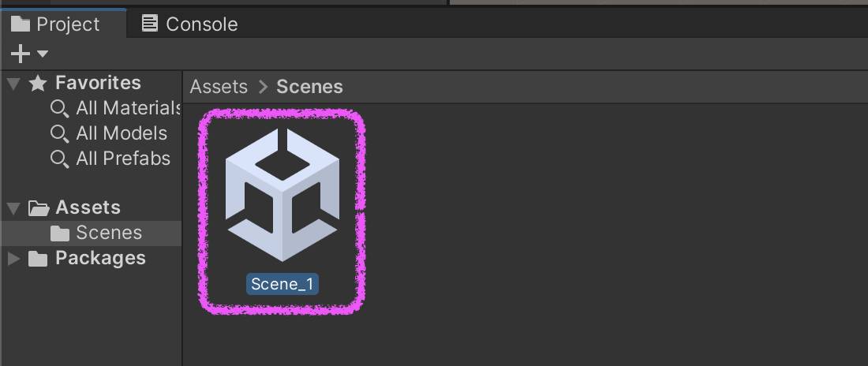This screenshot has height=366, width=868.
Task: Click the open folder icon beside Assets
Action: [38, 208]
